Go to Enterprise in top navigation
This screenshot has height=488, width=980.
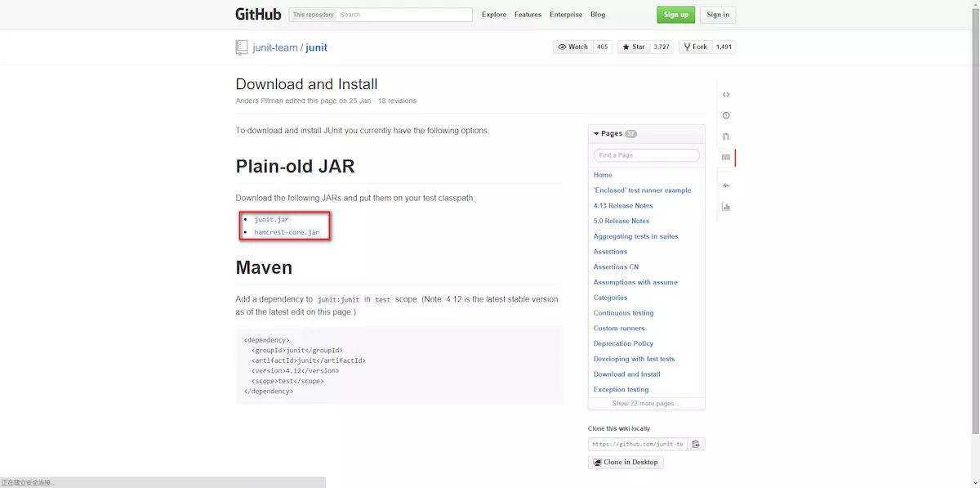click(x=566, y=15)
